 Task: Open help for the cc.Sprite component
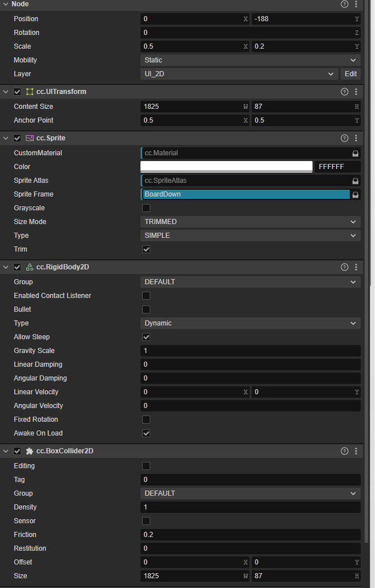345,138
